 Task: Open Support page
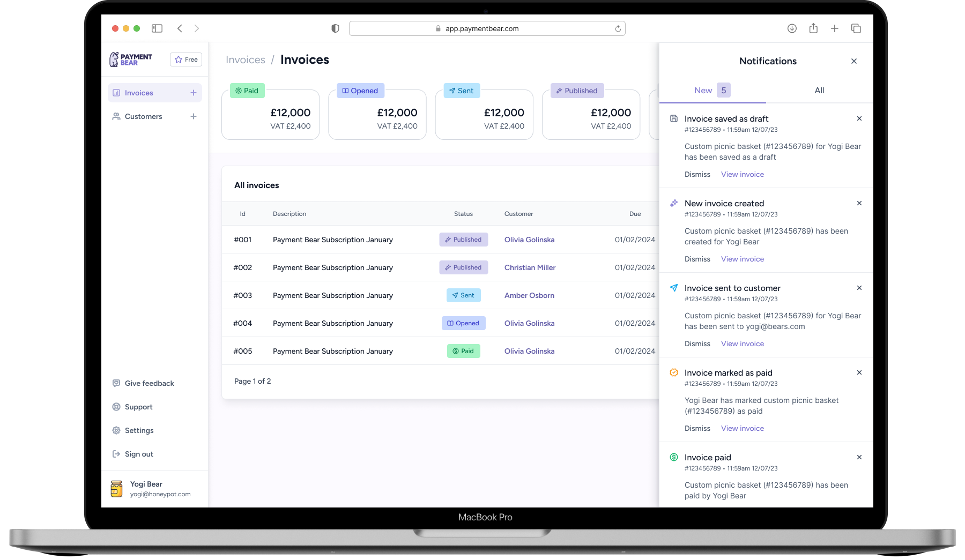pos(132,407)
